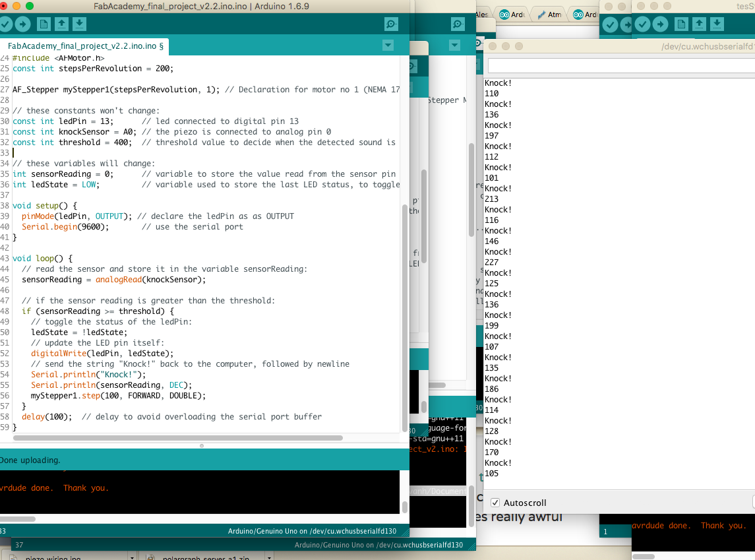Viewport: 755px width, 560px height.
Task: Click Verify checkmark in FabAcademy sketch window
Action: [x=5, y=24]
